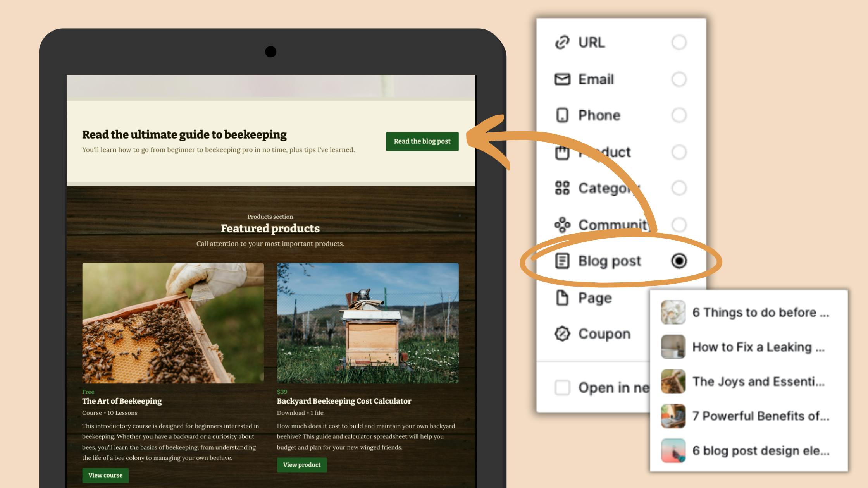Open the Art of Beekeeping product image

(x=173, y=323)
